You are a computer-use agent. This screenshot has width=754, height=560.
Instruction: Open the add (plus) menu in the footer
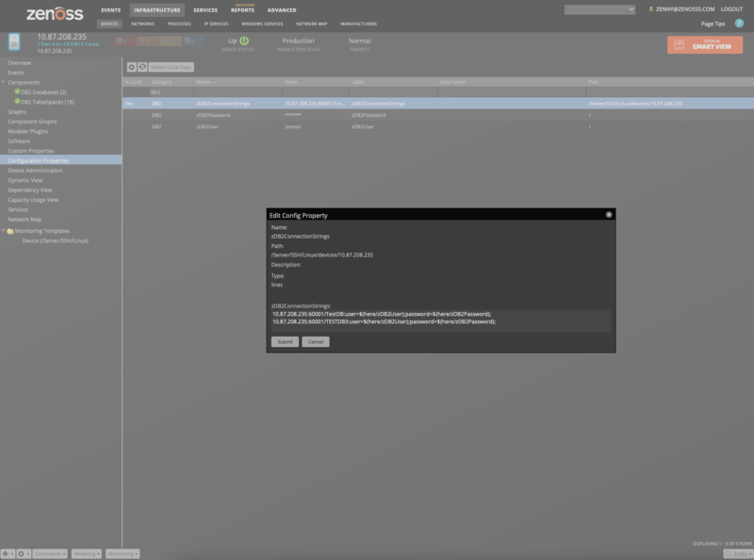8,553
